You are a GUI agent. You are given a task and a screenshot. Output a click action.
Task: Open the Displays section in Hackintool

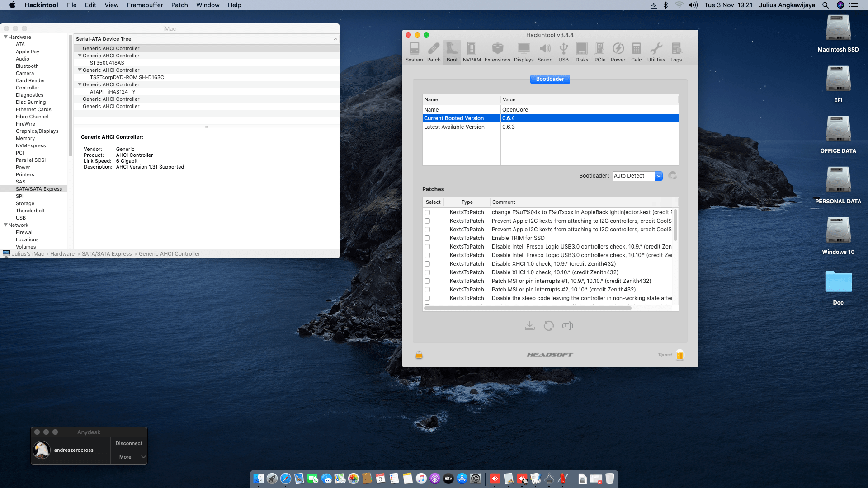tap(524, 52)
